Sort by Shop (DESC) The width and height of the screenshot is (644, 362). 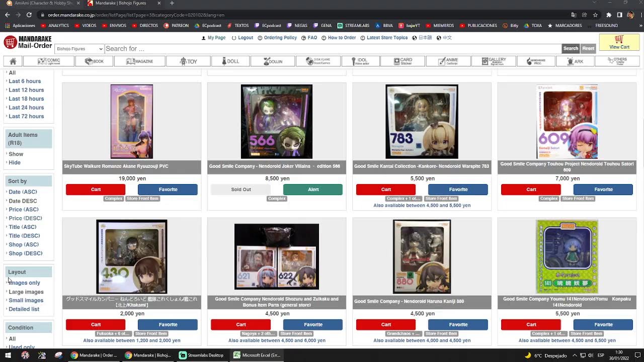(x=26, y=253)
